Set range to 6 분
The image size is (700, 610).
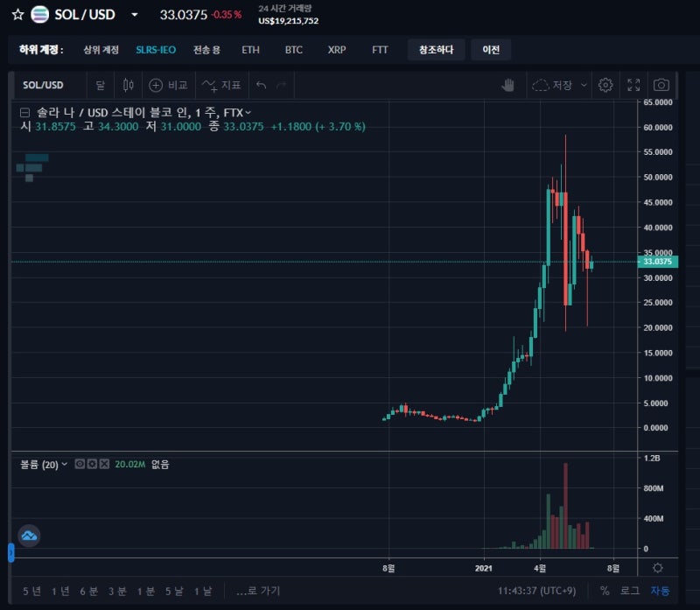[x=89, y=592]
